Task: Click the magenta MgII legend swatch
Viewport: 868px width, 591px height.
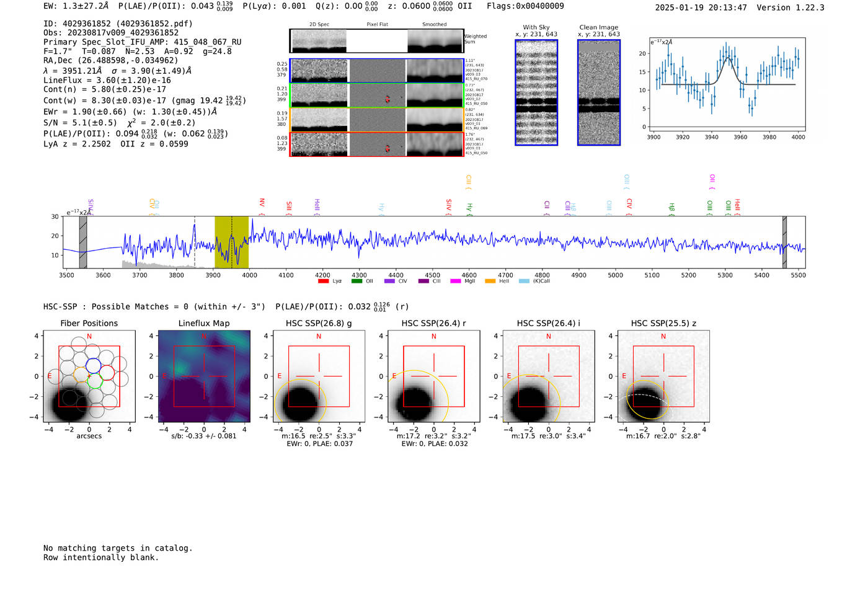Action: click(x=456, y=281)
